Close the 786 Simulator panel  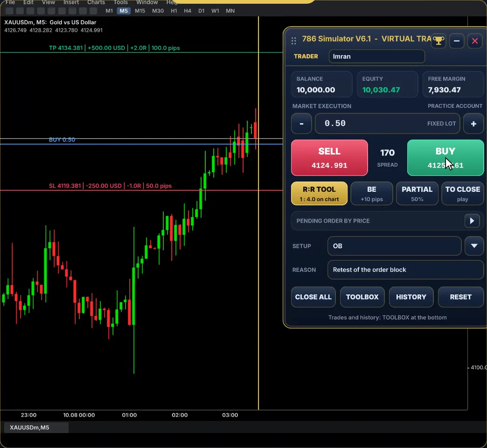pyautogui.click(x=475, y=41)
